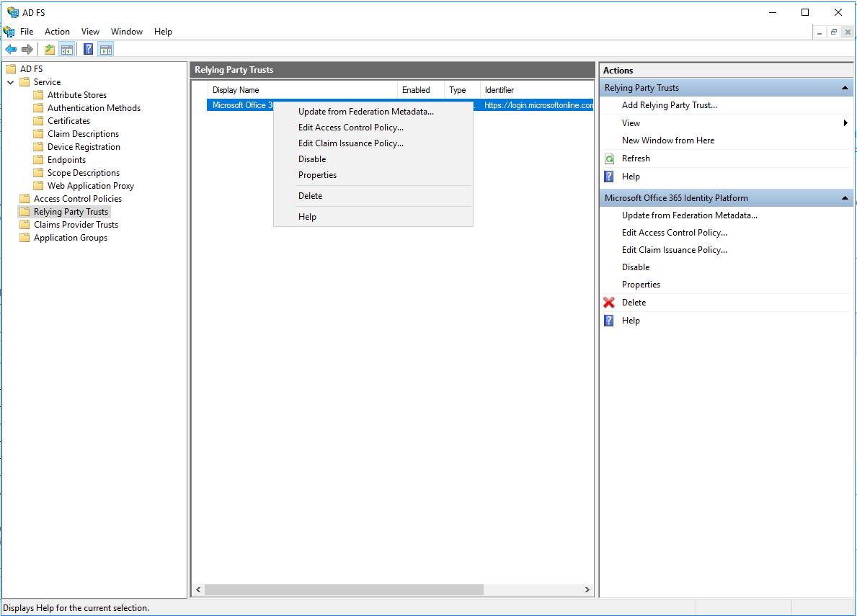The width and height of the screenshot is (857, 616).
Task: Sort by the Type column header
Action: pyautogui.click(x=463, y=90)
